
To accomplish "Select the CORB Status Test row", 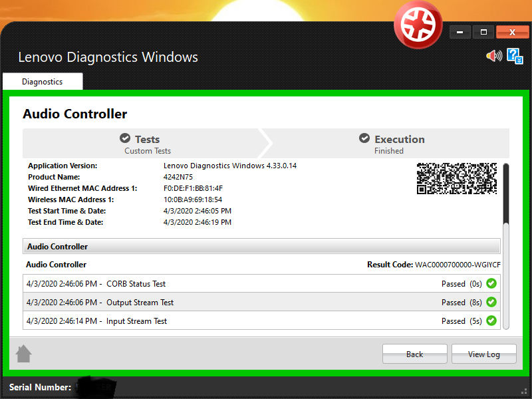I will tap(261, 284).
